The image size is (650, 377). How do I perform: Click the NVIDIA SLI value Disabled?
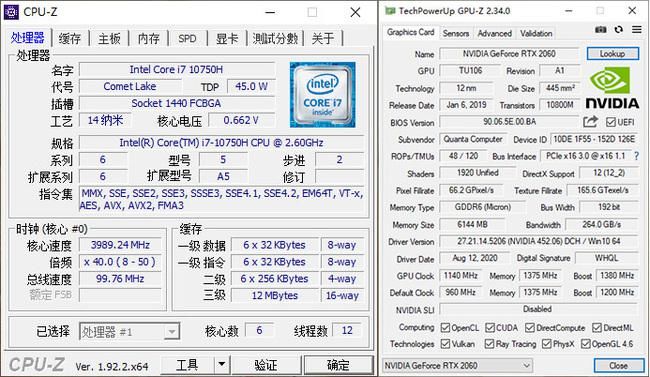tap(538, 309)
